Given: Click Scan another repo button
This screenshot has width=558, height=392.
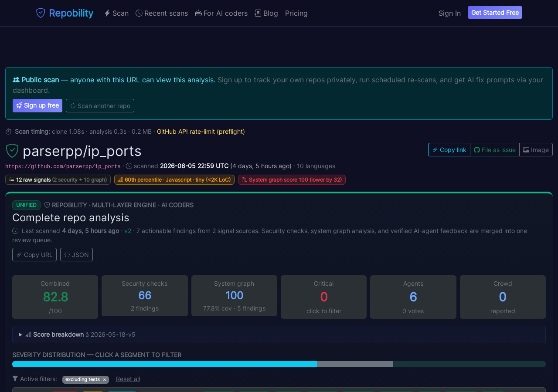Looking at the screenshot, I should [x=100, y=105].
